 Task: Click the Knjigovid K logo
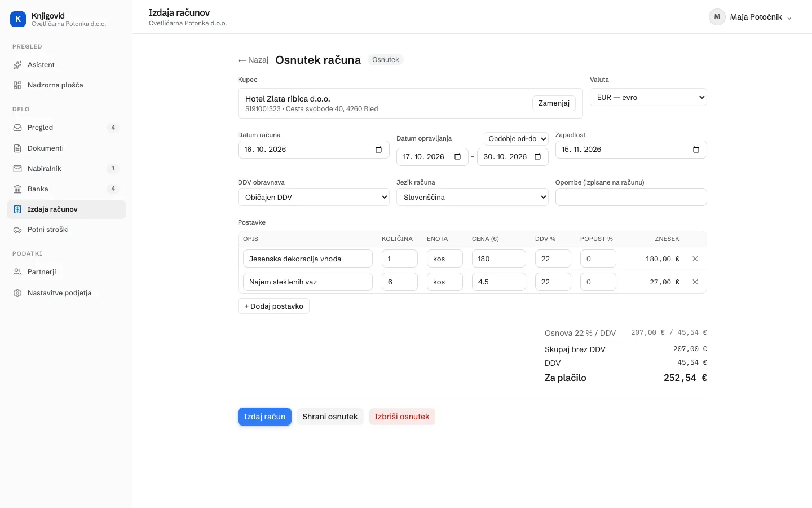point(18,19)
